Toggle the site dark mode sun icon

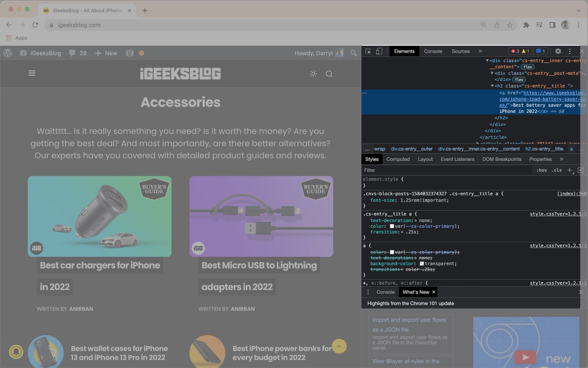(313, 74)
